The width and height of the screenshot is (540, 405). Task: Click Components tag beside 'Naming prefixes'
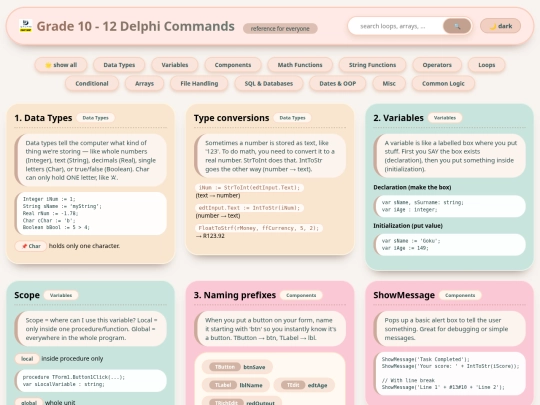(x=301, y=295)
